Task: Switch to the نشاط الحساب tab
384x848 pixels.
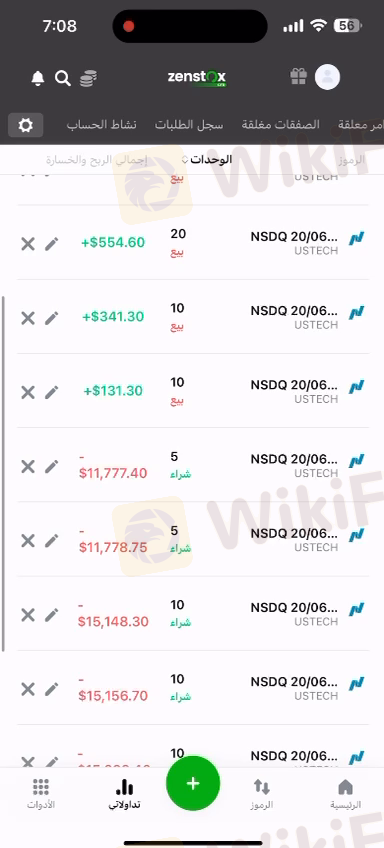Action: coord(102,125)
